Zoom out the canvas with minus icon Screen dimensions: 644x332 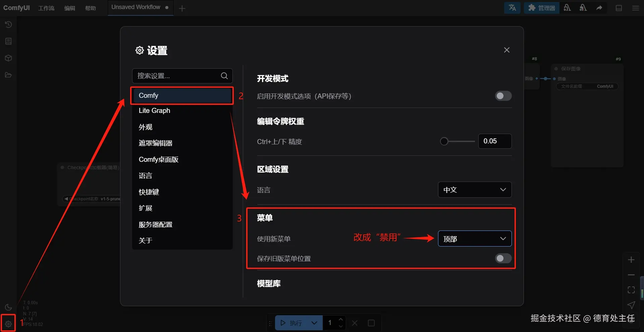(631, 275)
